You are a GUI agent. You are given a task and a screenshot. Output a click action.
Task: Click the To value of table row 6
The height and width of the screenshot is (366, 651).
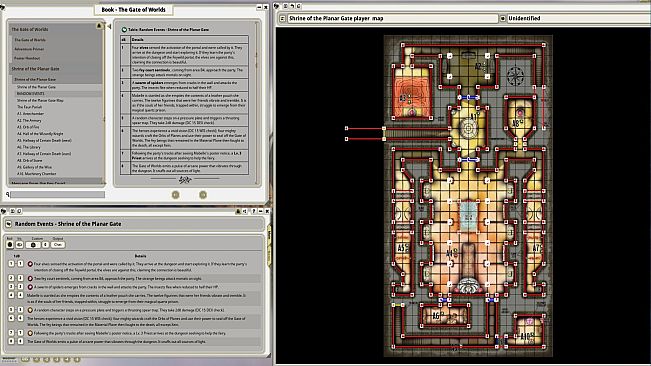coord(20,318)
